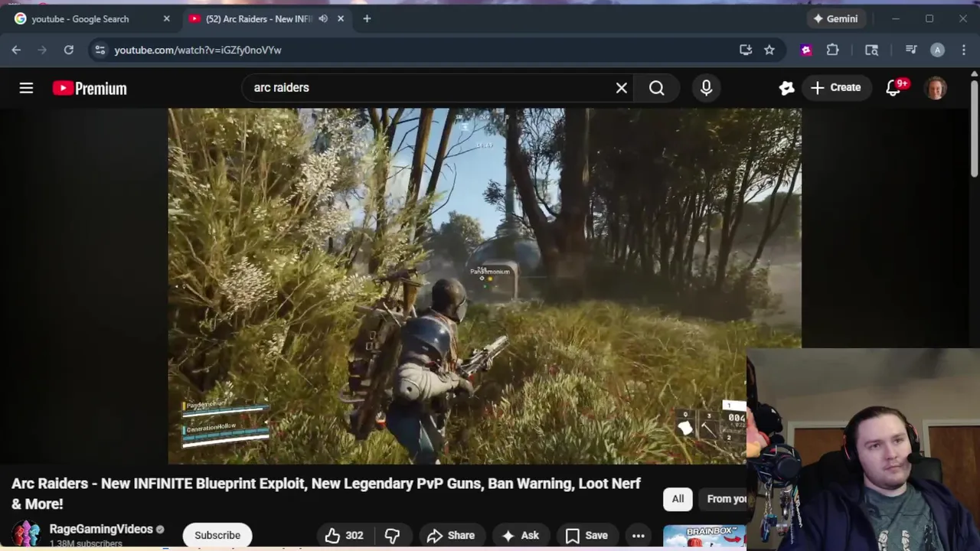Open the search side panel icon left of media control
Screen dimensions: 980x551
pos(871,50)
